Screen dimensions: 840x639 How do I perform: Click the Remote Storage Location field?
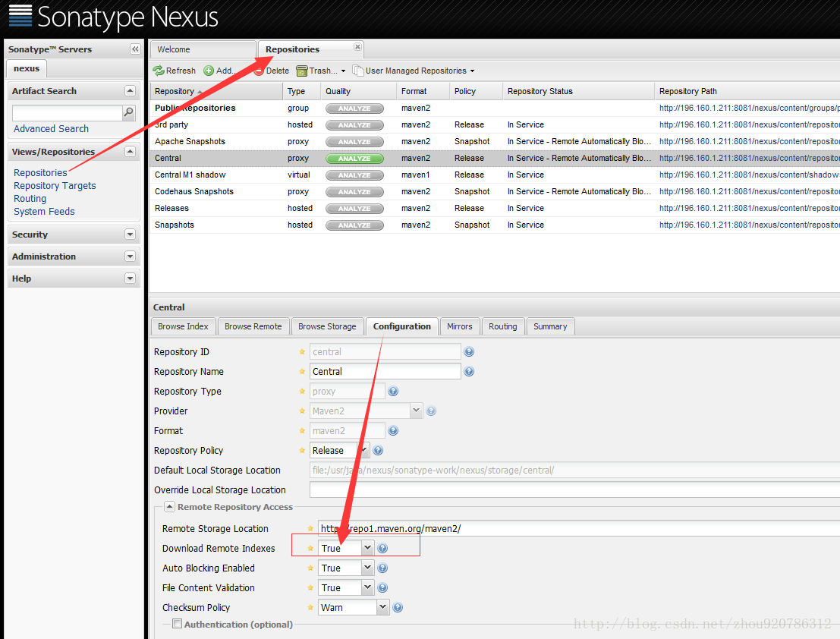click(578, 528)
